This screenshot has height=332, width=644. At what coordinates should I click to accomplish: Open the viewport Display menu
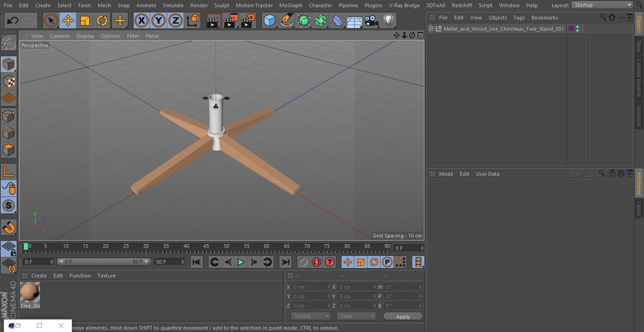(85, 36)
